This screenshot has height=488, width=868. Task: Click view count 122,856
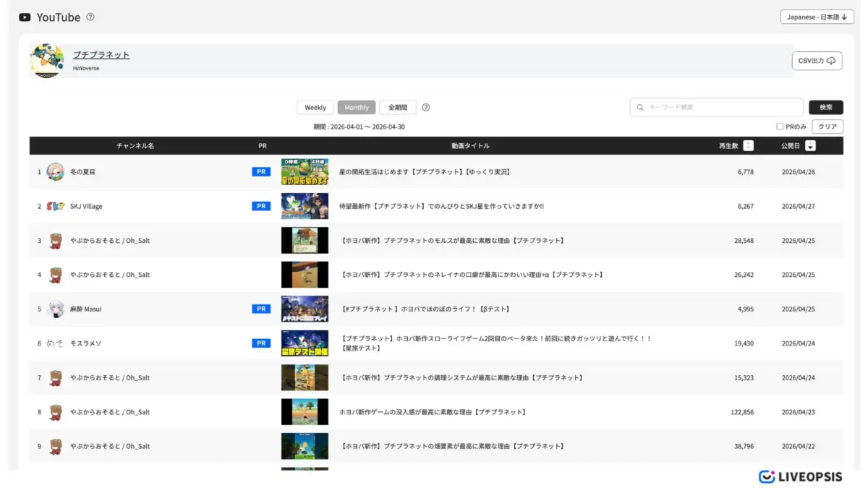742,412
